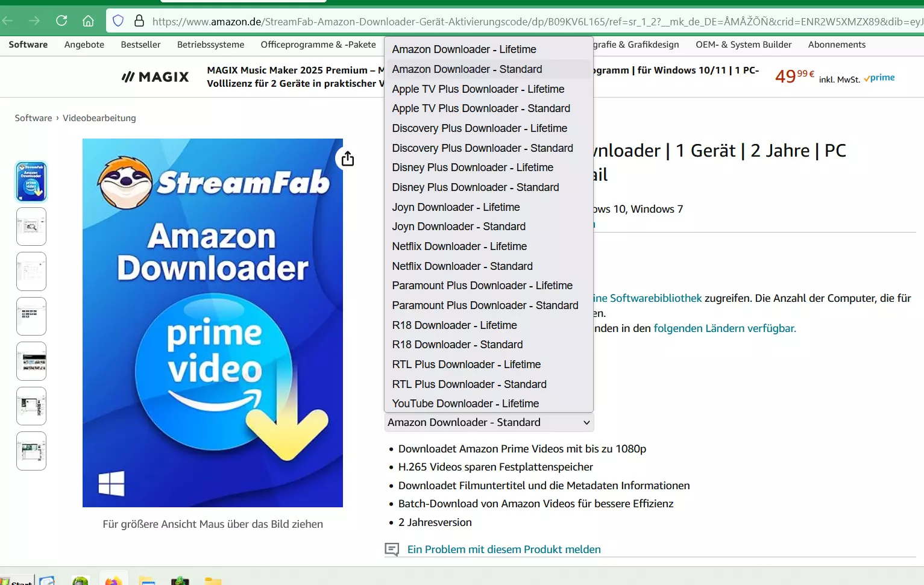This screenshot has height=585, width=924.
Task: View site security padlock icon
Action: (139, 21)
